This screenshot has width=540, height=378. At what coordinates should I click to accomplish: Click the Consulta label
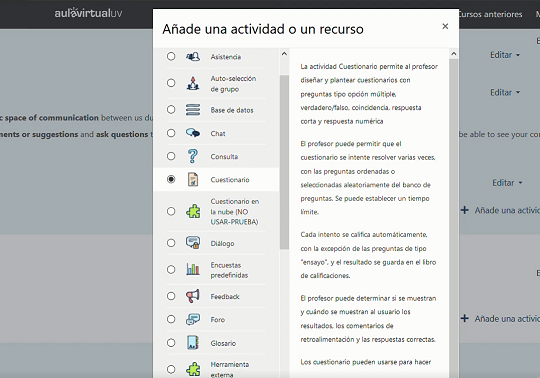(x=224, y=157)
